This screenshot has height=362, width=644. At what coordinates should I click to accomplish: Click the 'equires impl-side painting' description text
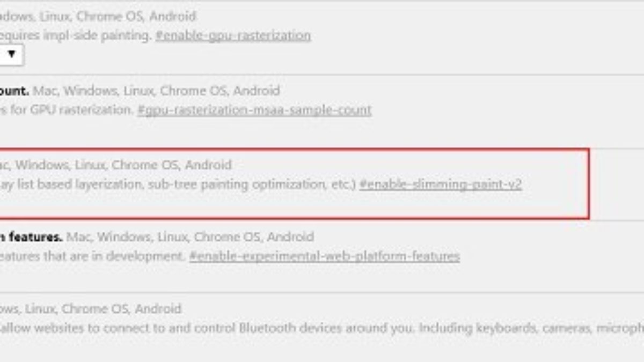tap(75, 36)
